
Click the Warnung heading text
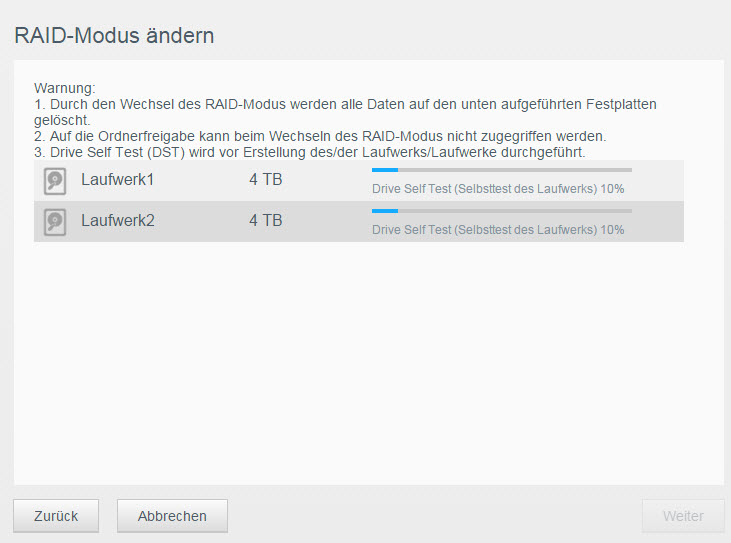64,88
